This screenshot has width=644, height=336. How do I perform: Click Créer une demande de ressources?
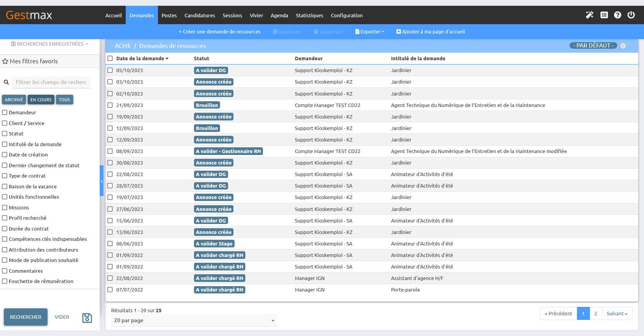[220, 32]
